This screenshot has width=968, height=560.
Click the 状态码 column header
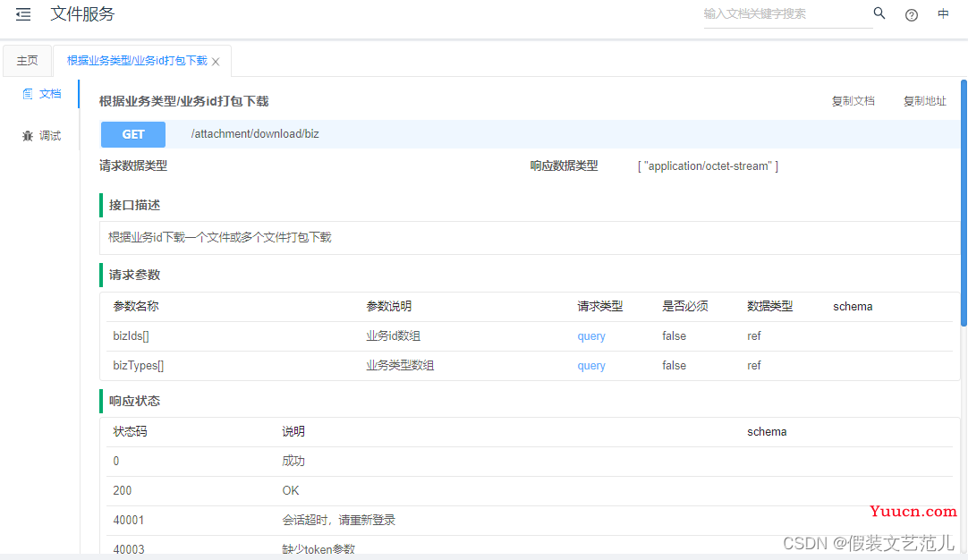pos(131,431)
